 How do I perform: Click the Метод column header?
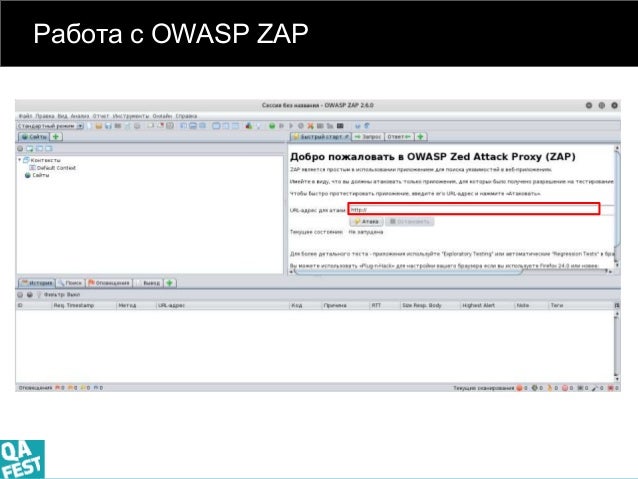[x=136, y=305]
